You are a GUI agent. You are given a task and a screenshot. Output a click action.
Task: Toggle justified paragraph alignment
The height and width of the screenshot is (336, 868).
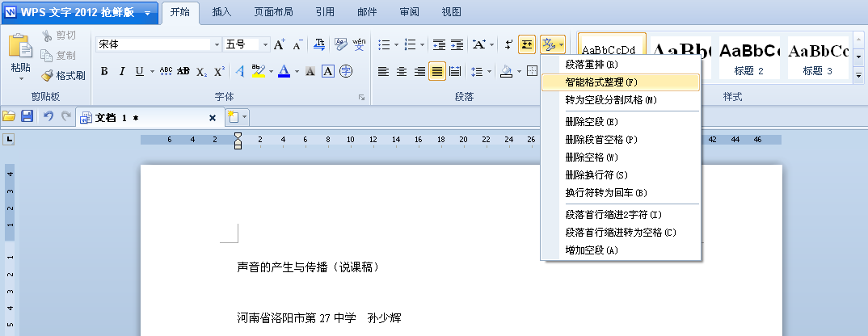coord(436,71)
